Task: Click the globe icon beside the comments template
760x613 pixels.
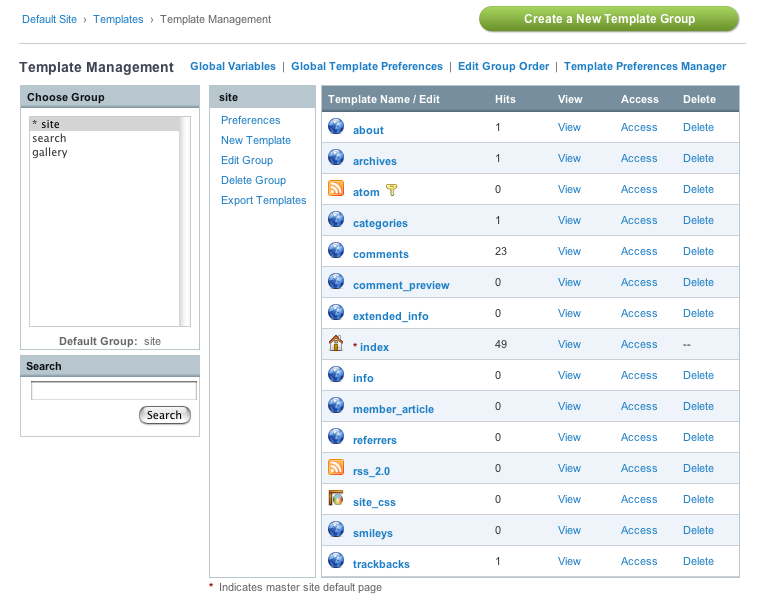Action: (x=336, y=251)
